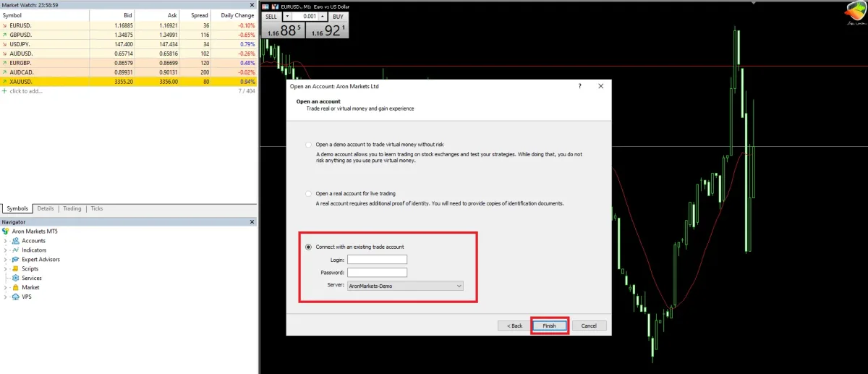Switch to the Ticks tab

[97, 208]
